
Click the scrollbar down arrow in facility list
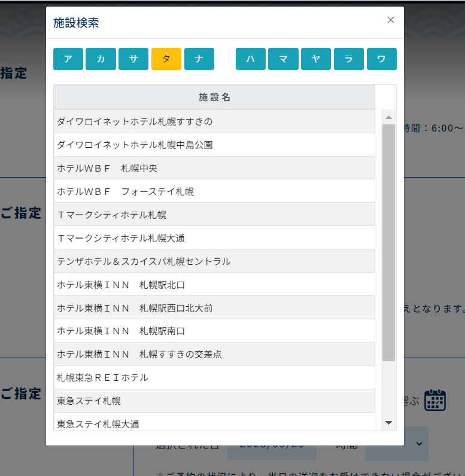click(388, 423)
